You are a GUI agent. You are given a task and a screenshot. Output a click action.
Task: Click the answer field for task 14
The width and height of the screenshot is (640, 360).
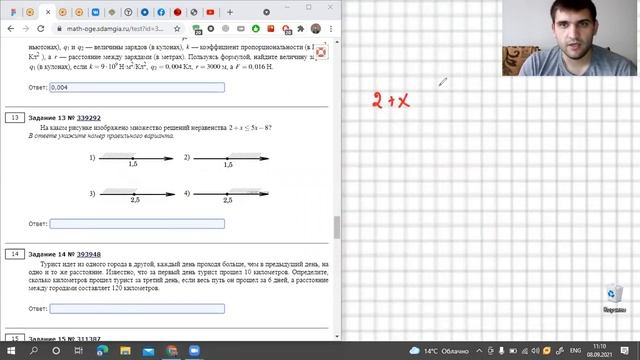(x=137, y=309)
